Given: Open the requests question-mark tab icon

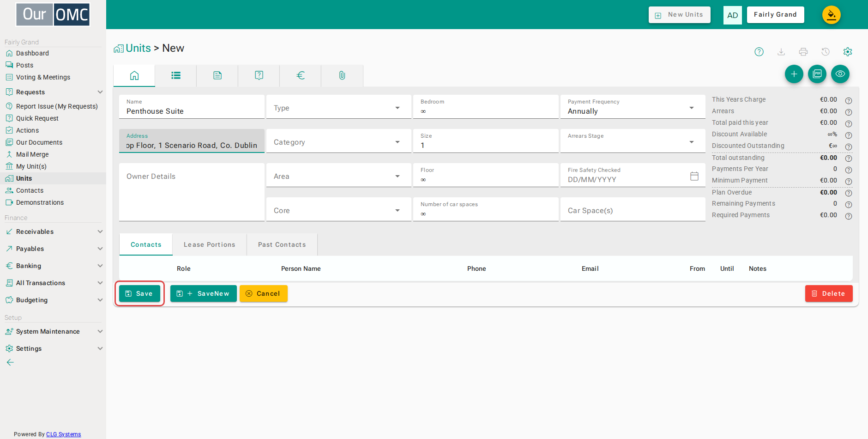Looking at the screenshot, I should [259, 75].
